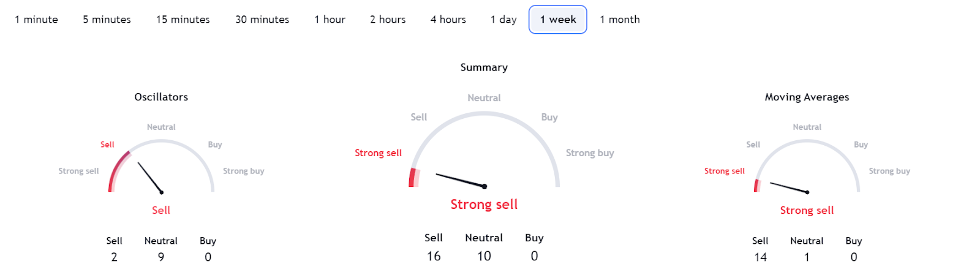Click the Summary heading text
This screenshot has width=980, height=275.
click(484, 67)
